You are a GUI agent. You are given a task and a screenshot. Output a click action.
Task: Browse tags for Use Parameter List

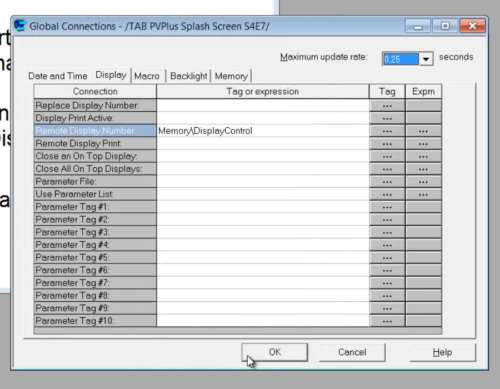click(x=387, y=194)
